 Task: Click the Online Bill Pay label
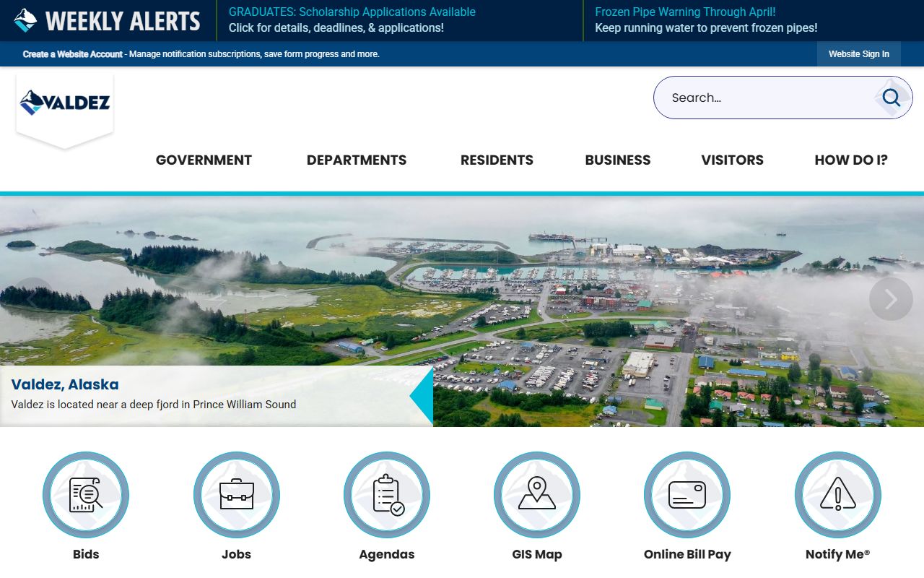pyautogui.click(x=687, y=554)
